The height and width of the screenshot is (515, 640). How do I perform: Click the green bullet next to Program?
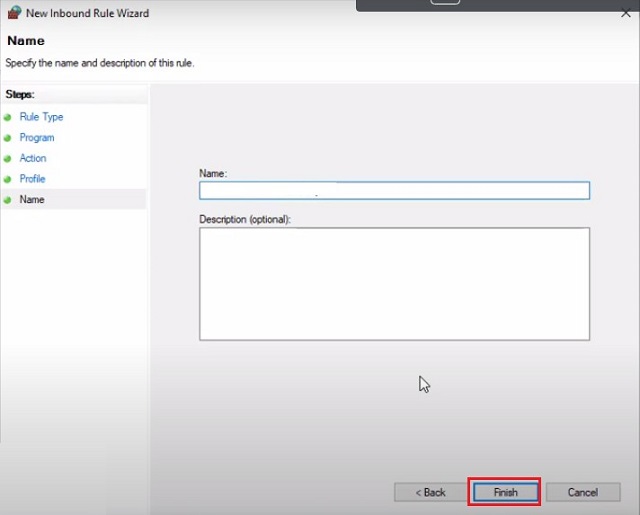(x=7, y=138)
